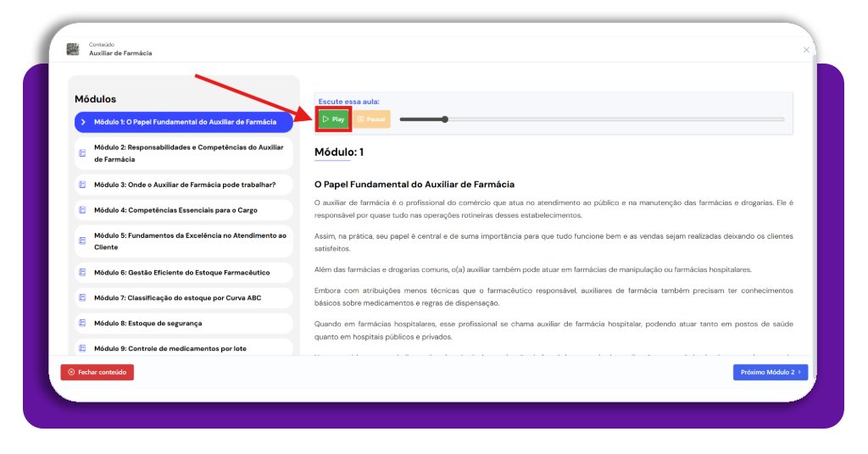The width and height of the screenshot is (868, 454).
Task: Click the book icon beside Módulo 8
Action: [82, 323]
